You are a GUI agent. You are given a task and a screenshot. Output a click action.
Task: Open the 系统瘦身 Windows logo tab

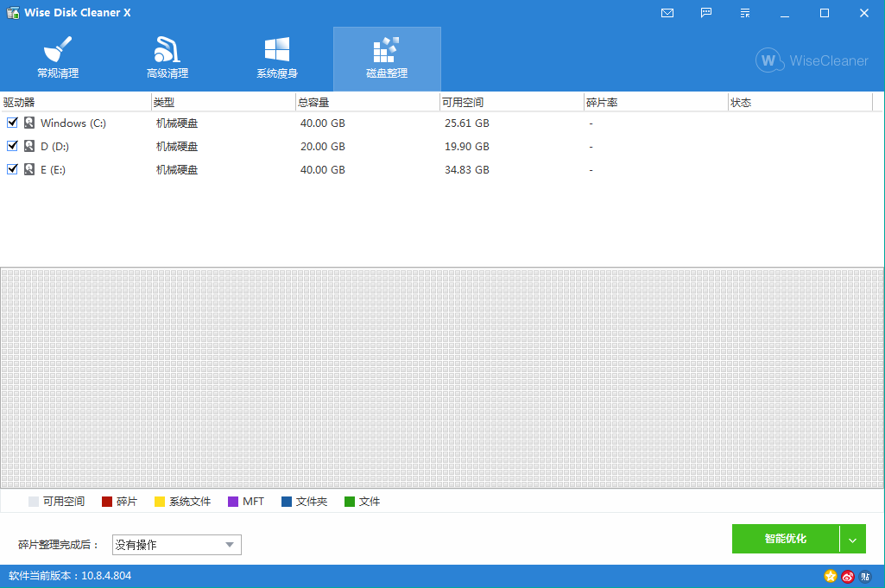277,59
